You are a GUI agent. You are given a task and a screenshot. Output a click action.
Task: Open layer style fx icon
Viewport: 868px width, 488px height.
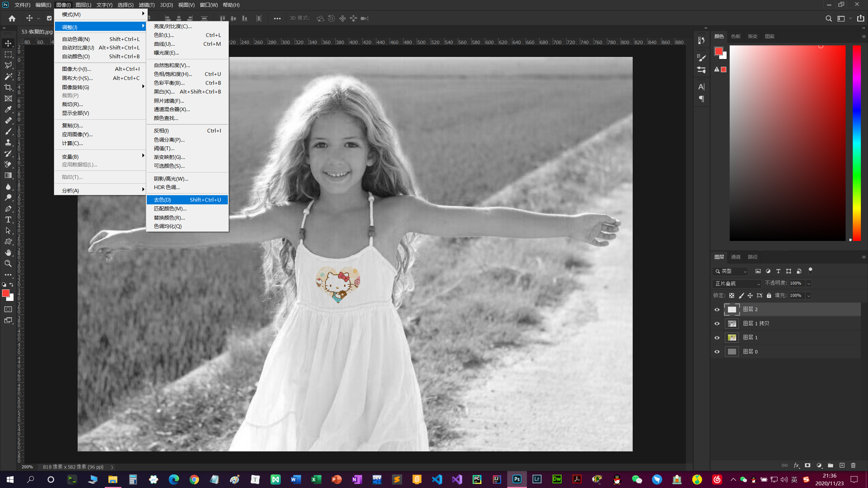tap(796, 465)
